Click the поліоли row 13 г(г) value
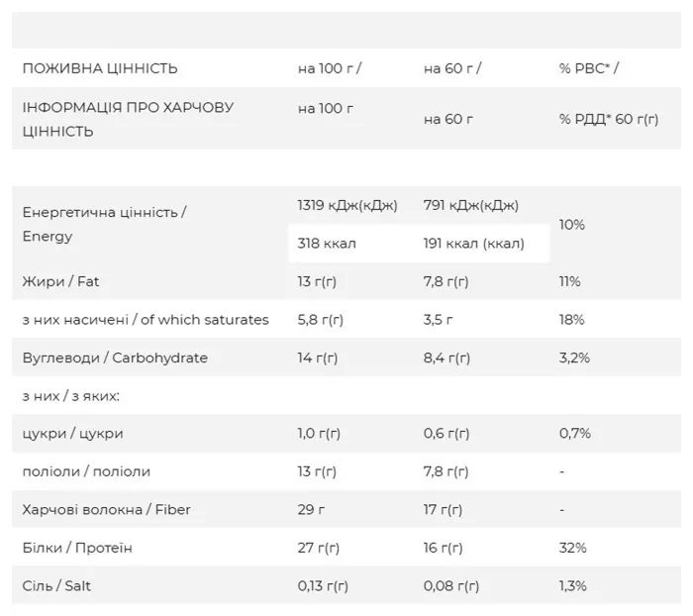 [317, 471]
